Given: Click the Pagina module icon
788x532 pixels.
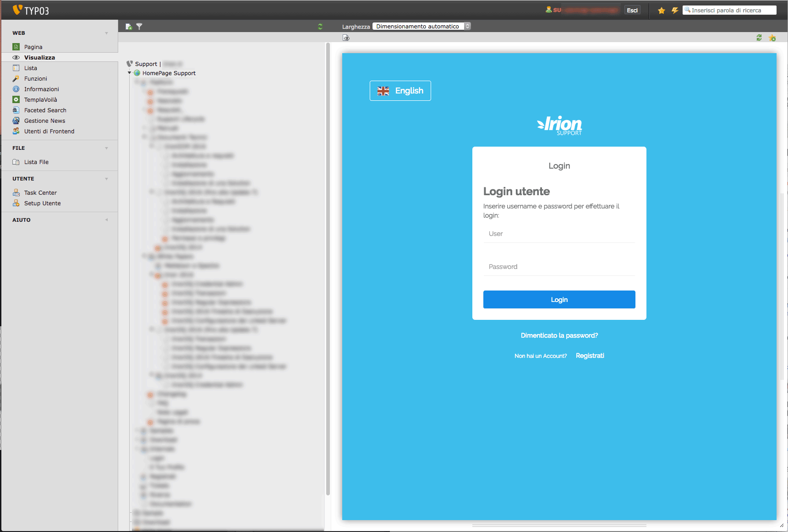Looking at the screenshot, I should click(x=16, y=47).
